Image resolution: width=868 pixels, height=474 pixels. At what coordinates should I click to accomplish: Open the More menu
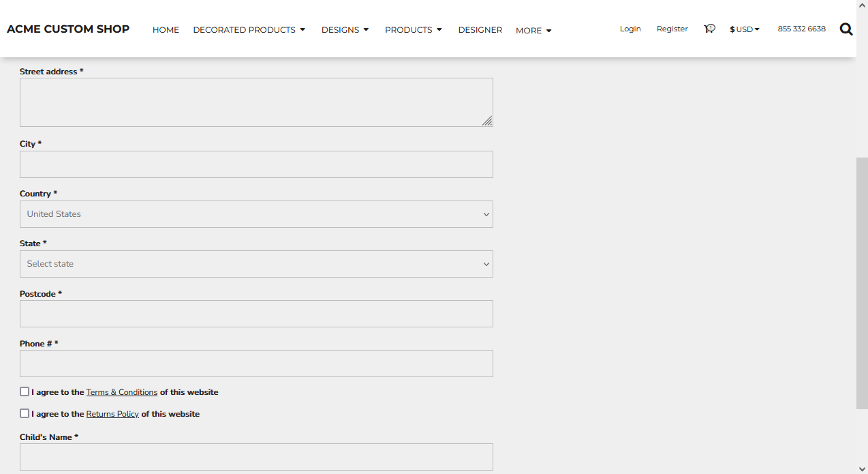[x=533, y=31]
